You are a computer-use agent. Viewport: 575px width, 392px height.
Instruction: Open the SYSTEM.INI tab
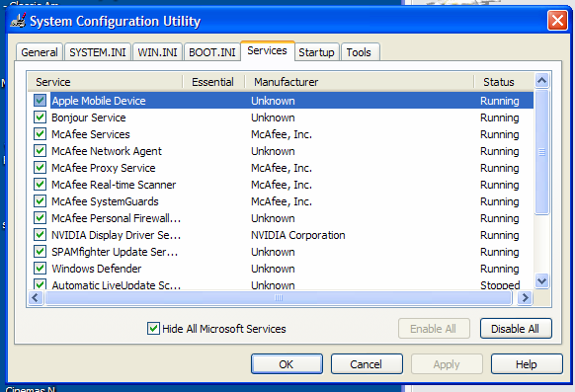coord(98,52)
